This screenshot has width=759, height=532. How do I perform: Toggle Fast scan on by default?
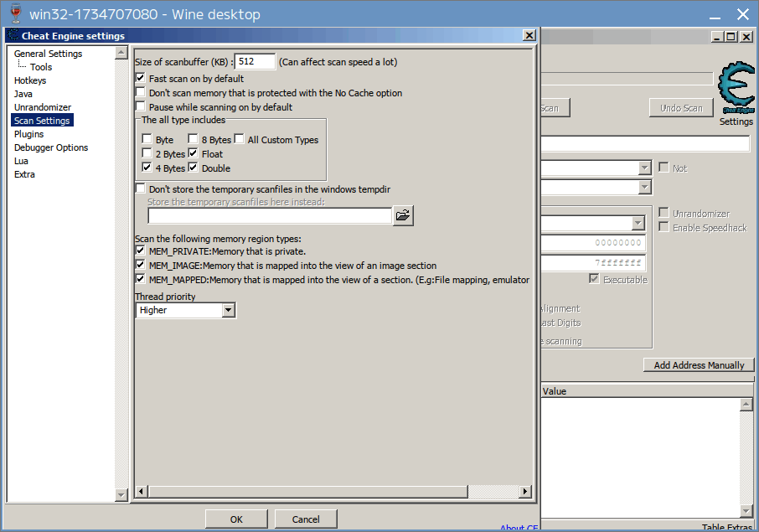tap(141, 78)
